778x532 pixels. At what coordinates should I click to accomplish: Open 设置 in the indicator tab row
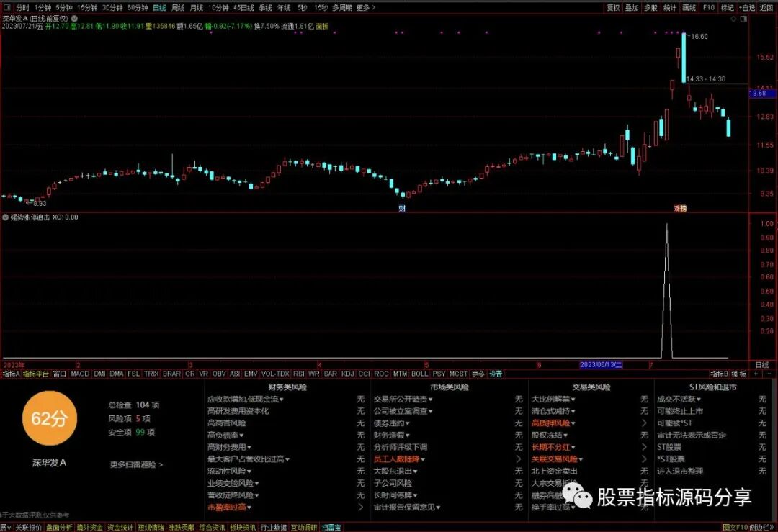(x=496, y=374)
